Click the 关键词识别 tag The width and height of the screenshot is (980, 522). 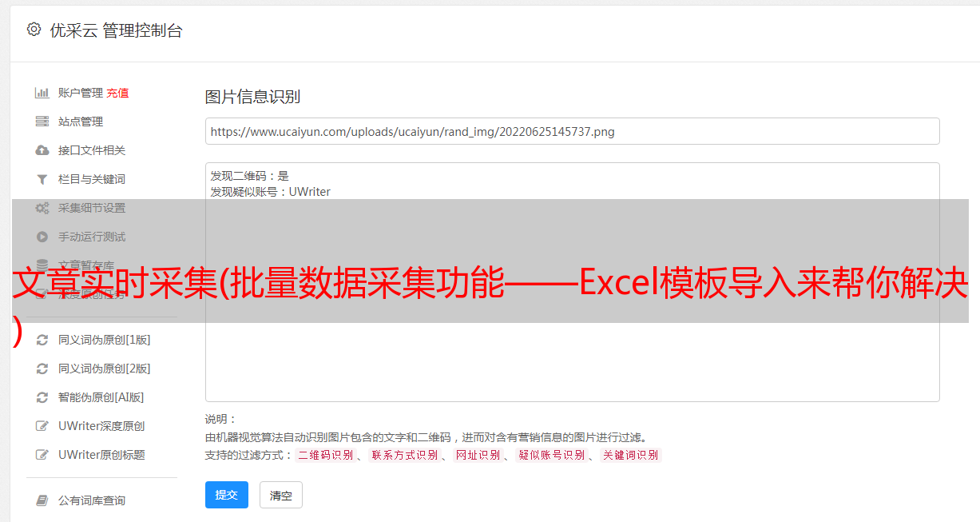(631, 455)
